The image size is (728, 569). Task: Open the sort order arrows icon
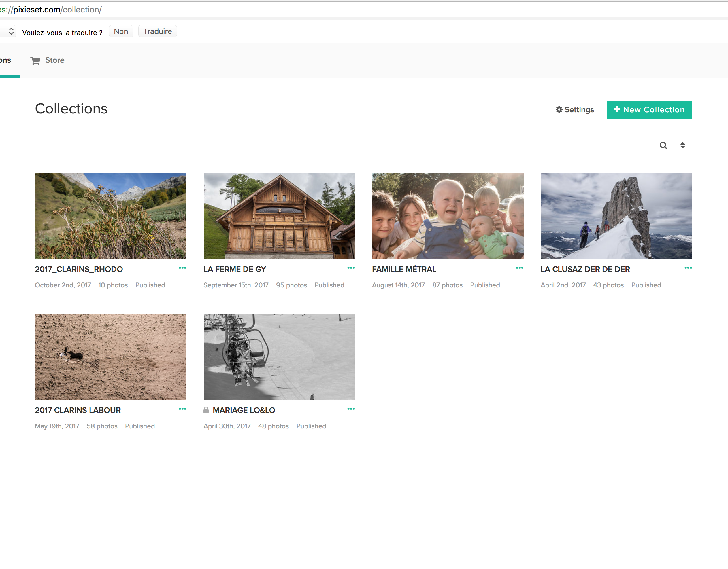tap(682, 145)
